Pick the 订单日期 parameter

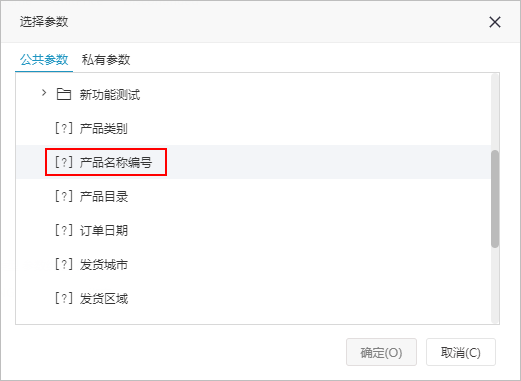pyautogui.click(x=253, y=230)
